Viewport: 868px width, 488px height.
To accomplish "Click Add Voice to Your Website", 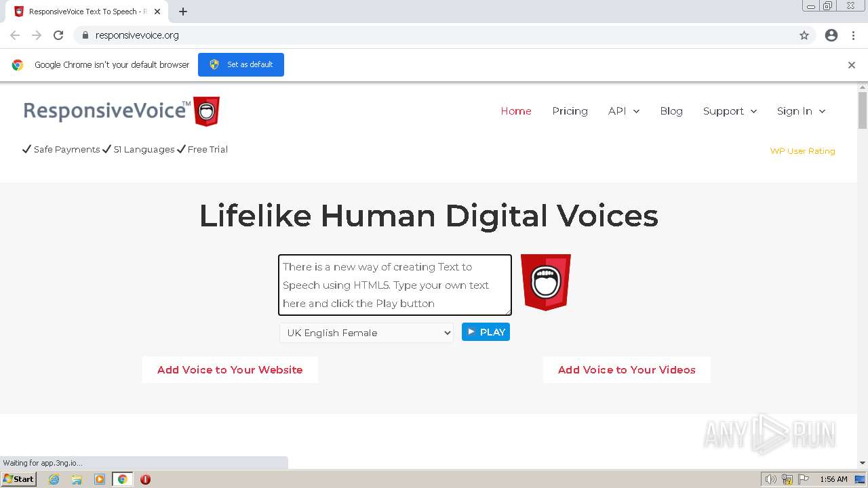I will tap(230, 370).
